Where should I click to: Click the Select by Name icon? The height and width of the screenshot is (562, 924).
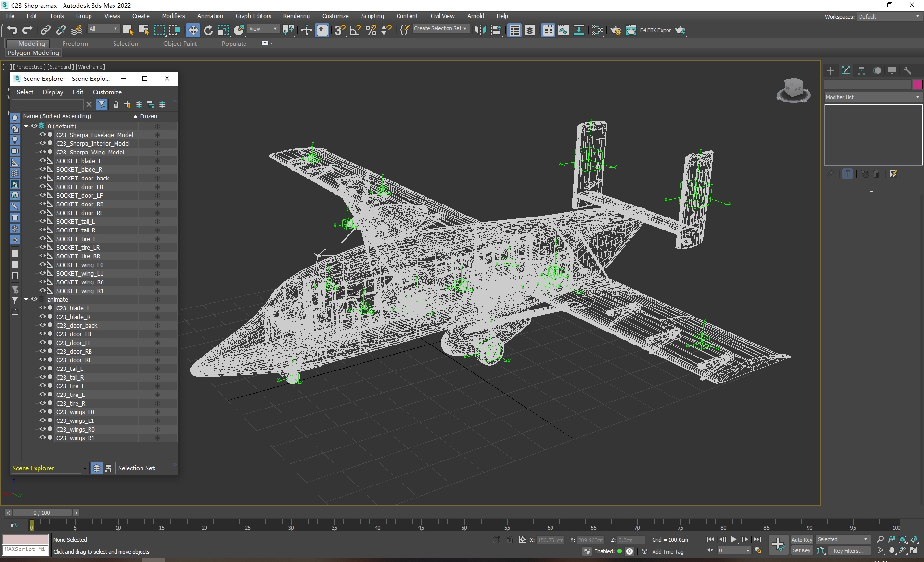143,30
